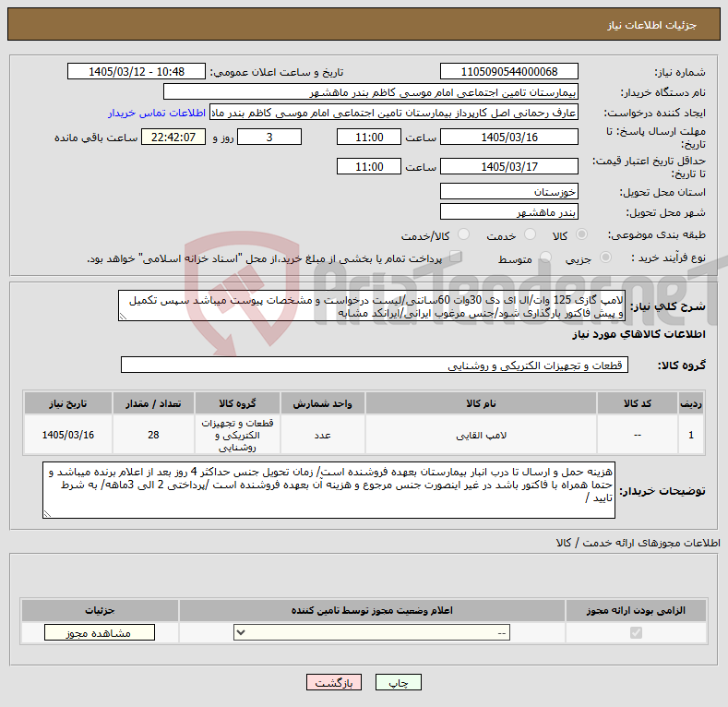Toggle the Islamic treasury payment checkbox
This screenshot has width=728, height=707.
456,257
